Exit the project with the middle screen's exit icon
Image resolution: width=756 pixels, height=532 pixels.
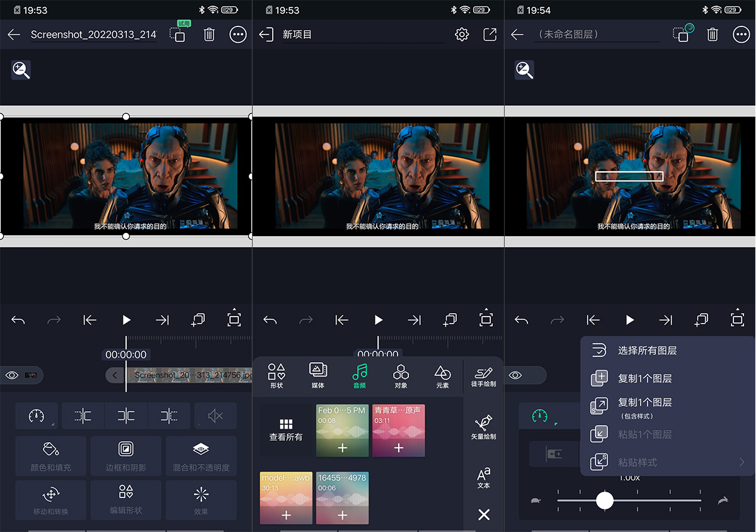click(x=266, y=35)
